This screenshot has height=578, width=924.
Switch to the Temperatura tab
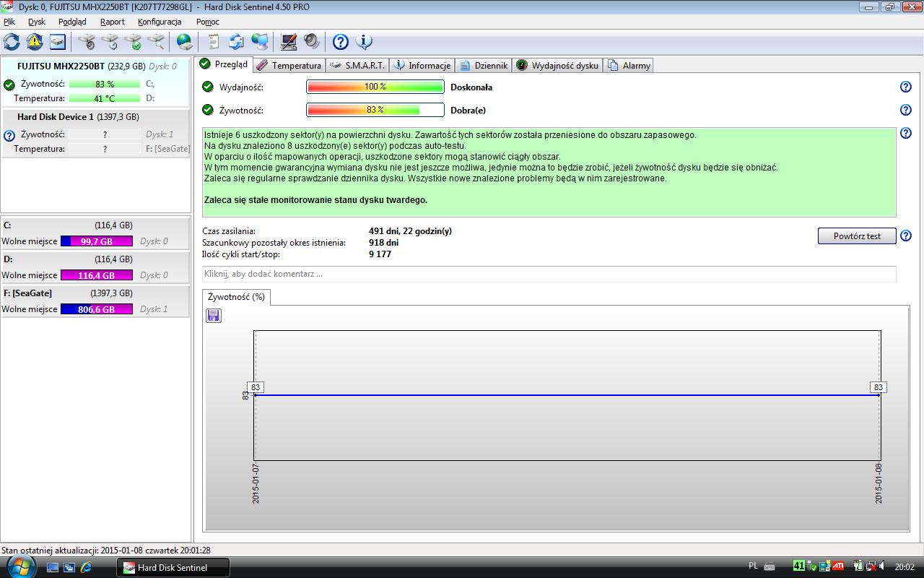tap(289, 66)
